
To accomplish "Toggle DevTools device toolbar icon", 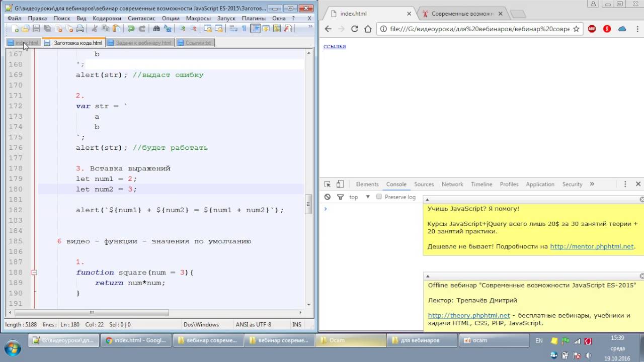I will (x=340, y=184).
